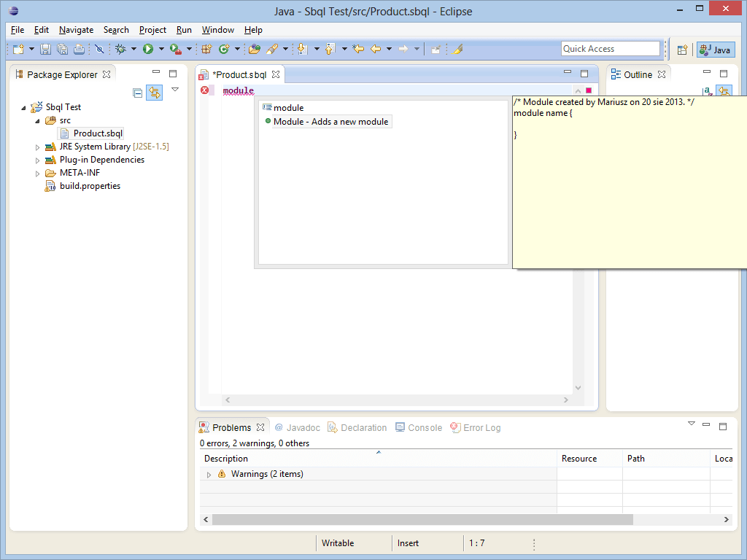Switch to the Javadoc tab
This screenshot has height=560, width=747.
(x=298, y=427)
